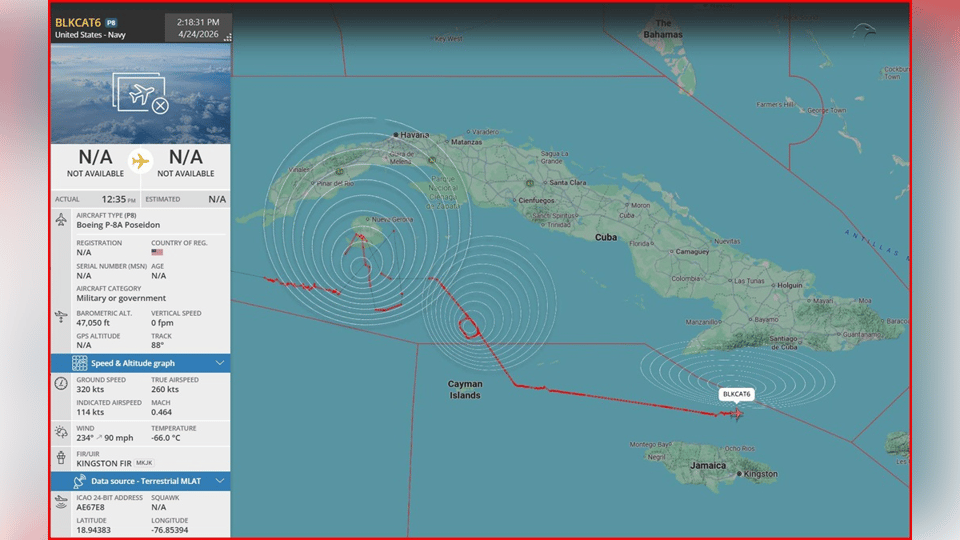Click Kingston city marker on map
This screenshot has width=960, height=540.
tap(740, 473)
